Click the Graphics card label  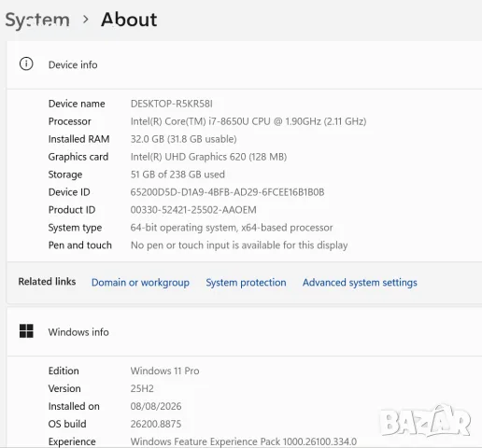(78, 157)
